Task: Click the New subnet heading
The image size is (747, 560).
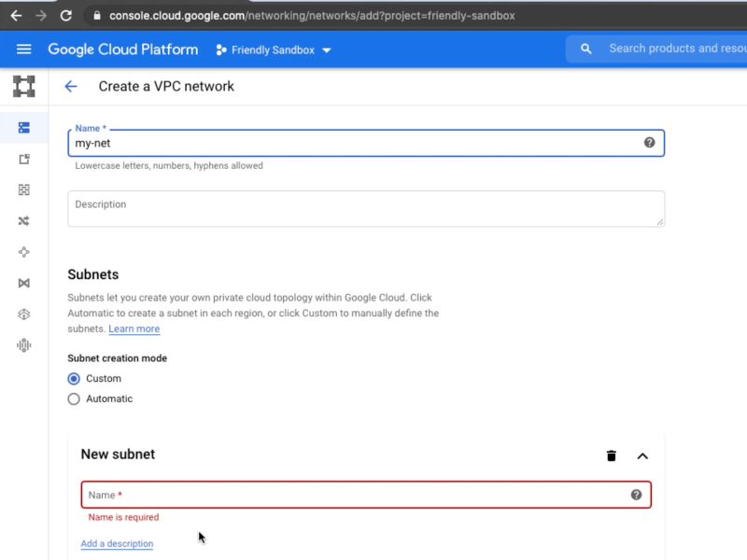Action: coord(119,455)
